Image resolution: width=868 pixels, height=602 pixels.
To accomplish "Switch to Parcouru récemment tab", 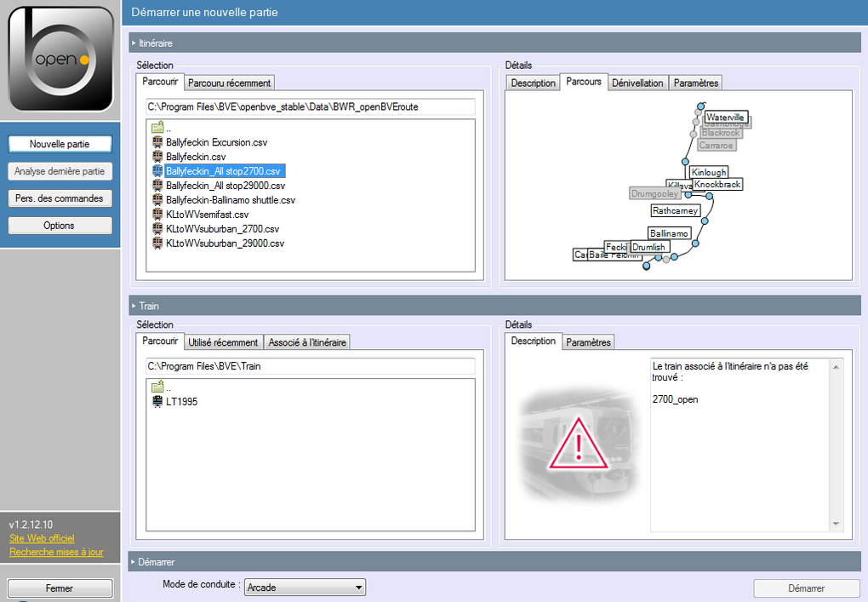I will [x=229, y=83].
